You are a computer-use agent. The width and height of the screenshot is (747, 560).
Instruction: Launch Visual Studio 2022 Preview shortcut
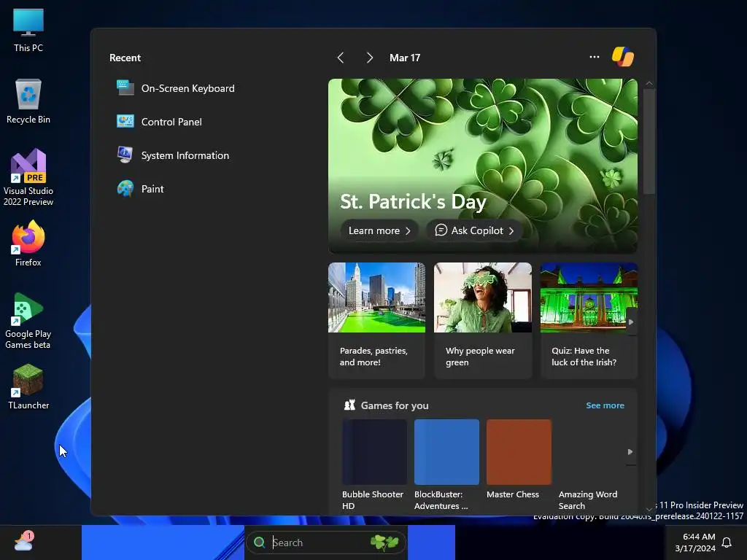[x=28, y=177]
